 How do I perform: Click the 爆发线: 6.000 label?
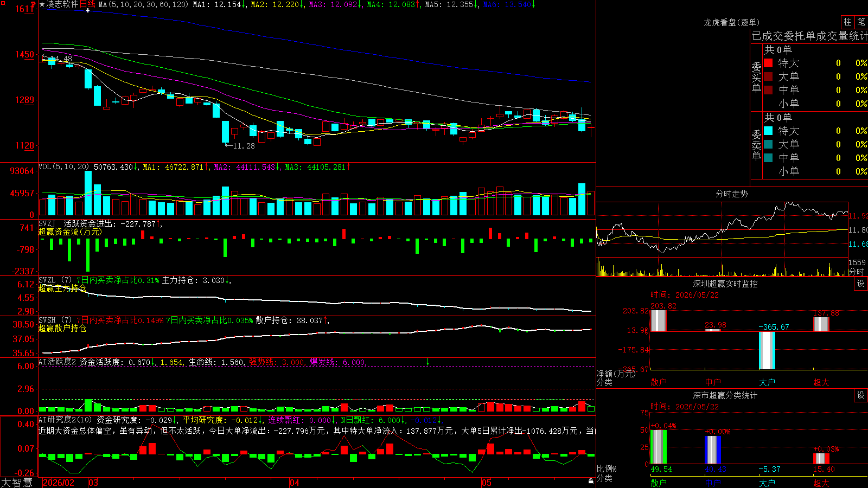coord(338,362)
